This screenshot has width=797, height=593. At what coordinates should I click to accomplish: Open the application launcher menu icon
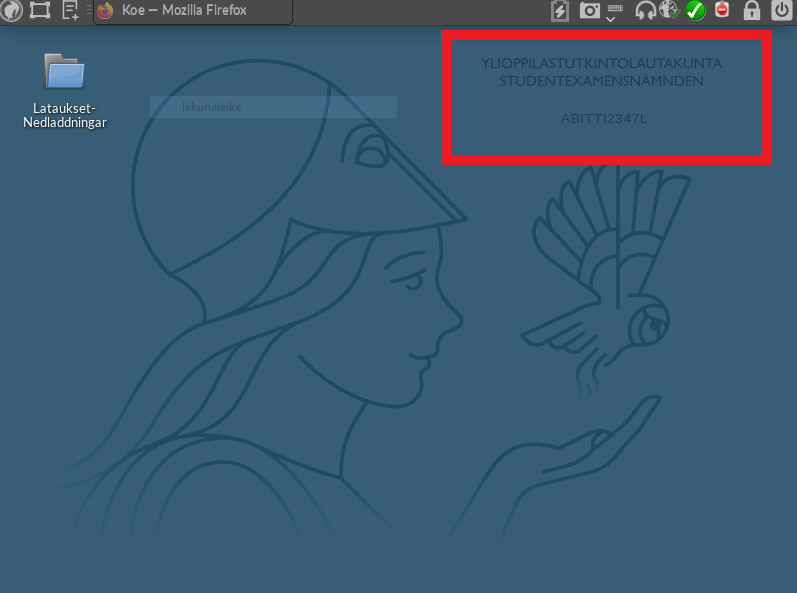coord(11,11)
